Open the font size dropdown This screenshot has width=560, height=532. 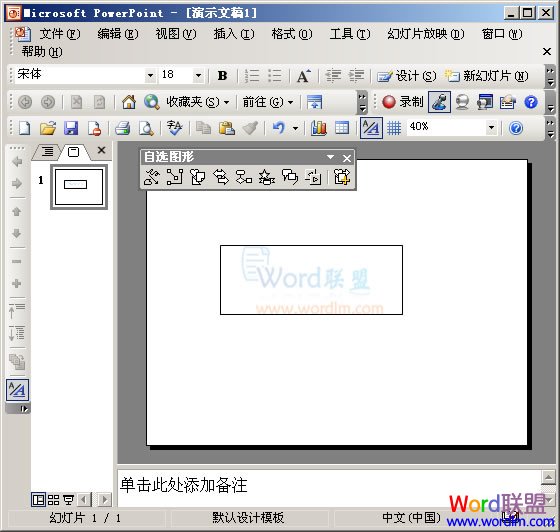click(x=198, y=75)
